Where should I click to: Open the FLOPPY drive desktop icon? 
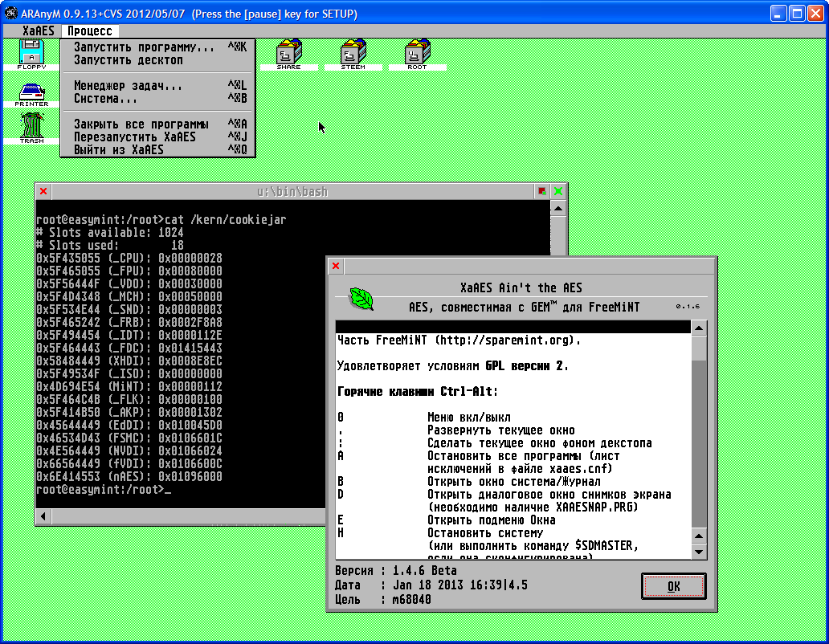click(x=31, y=55)
